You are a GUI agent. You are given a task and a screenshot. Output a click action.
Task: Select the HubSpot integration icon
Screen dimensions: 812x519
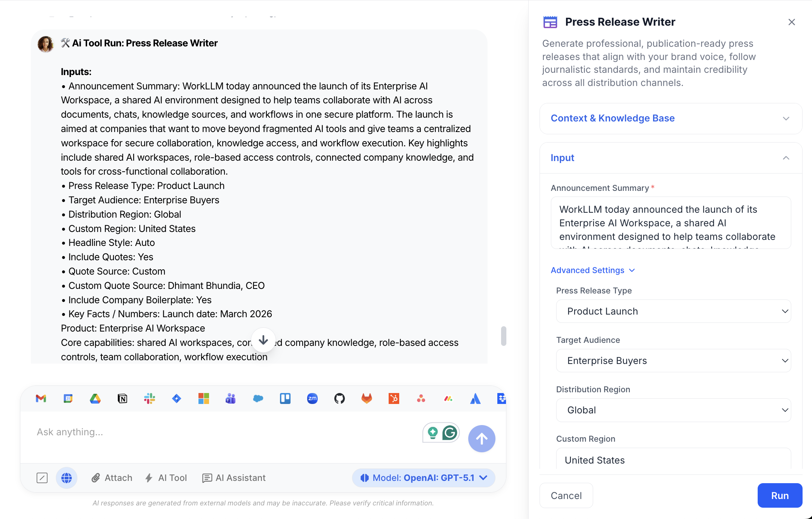(394, 399)
